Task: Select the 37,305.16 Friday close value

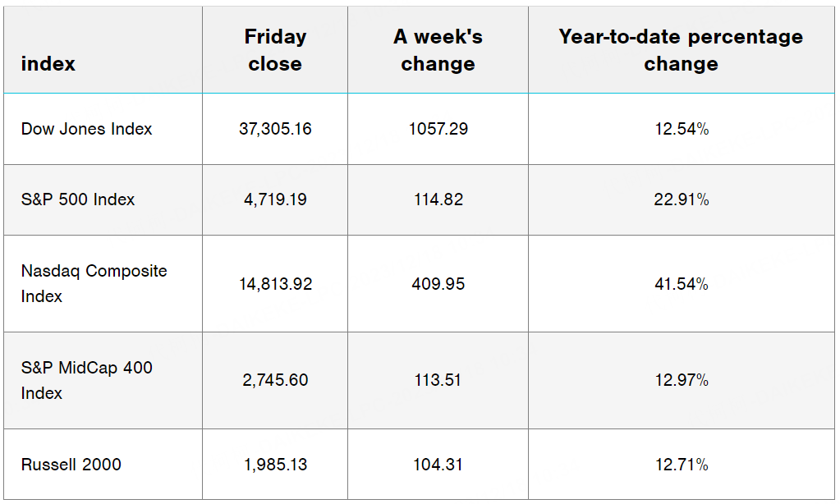Action: click(x=275, y=129)
